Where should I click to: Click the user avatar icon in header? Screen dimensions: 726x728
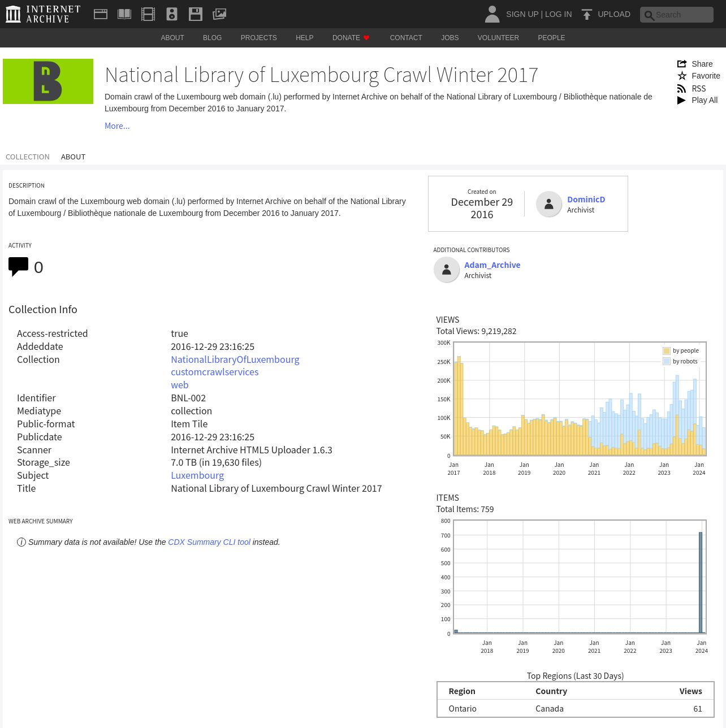tap(492, 14)
